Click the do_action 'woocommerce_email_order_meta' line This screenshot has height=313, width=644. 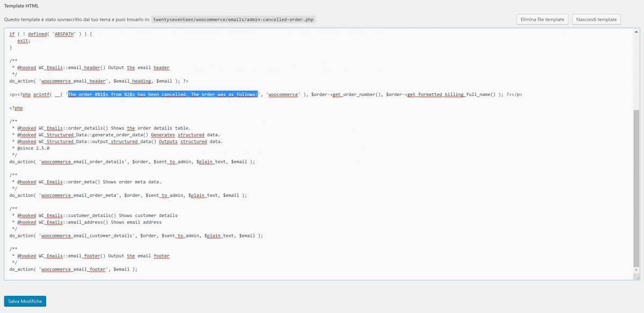(x=128, y=195)
